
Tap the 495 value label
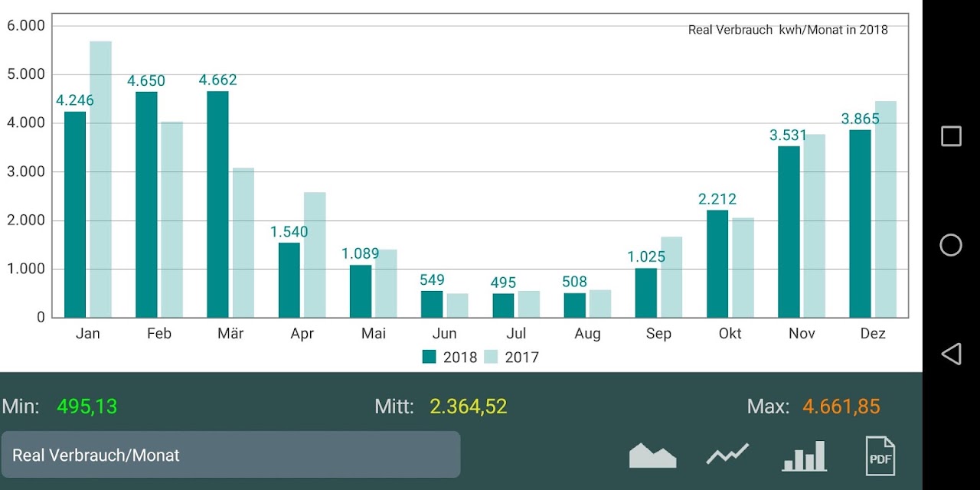[x=503, y=283]
